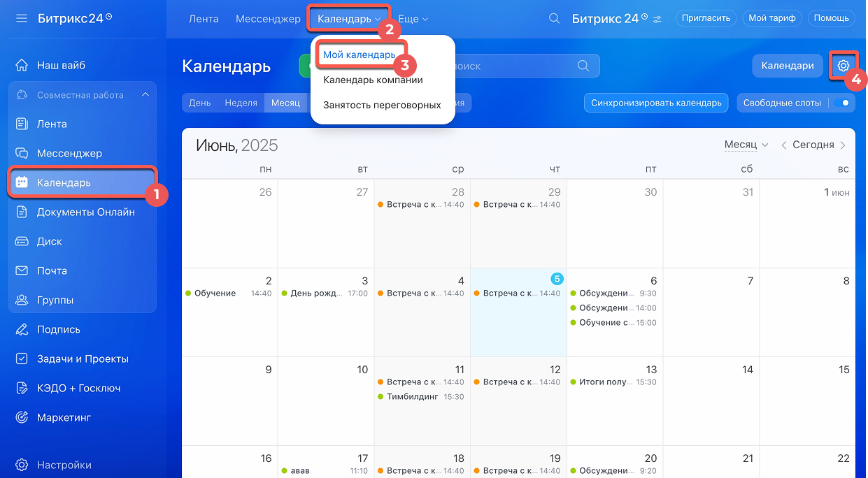
Task: Open Задачи и Проекты in sidebar
Action: pyautogui.click(x=82, y=359)
